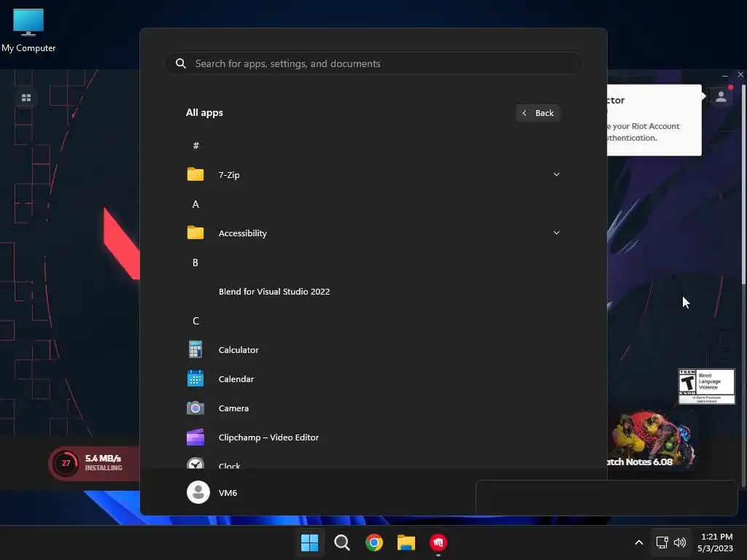Click the 5.4 MB/s installing status

point(104,462)
